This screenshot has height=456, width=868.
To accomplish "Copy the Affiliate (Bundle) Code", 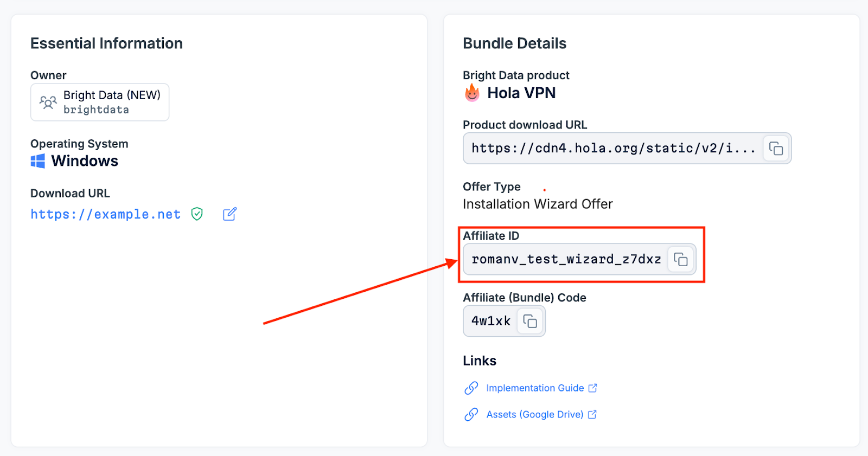I will pyautogui.click(x=530, y=322).
